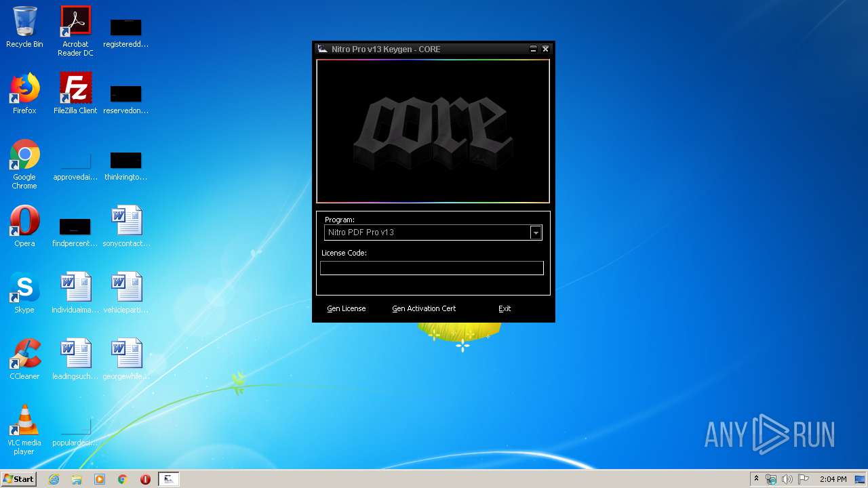Open Windows Explorer from taskbar
Viewport: 868px width, 488px height.
(x=77, y=479)
